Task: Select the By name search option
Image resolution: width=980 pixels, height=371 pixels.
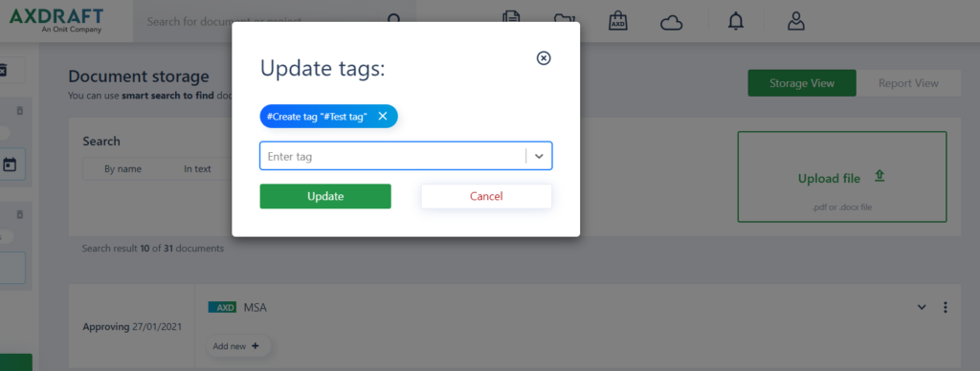Action: tap(122, 168)
